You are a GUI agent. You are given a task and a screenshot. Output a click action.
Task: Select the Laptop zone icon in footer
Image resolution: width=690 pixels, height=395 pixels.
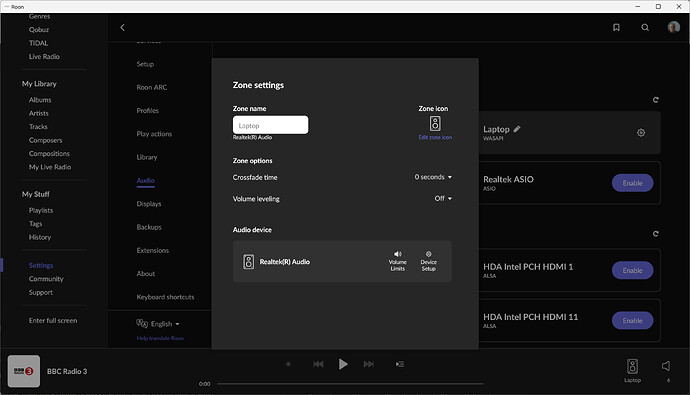[x=632, y=370]
